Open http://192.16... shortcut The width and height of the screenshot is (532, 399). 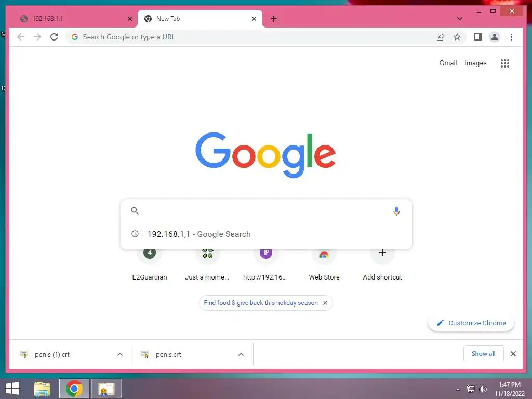[x=265, y=264]
